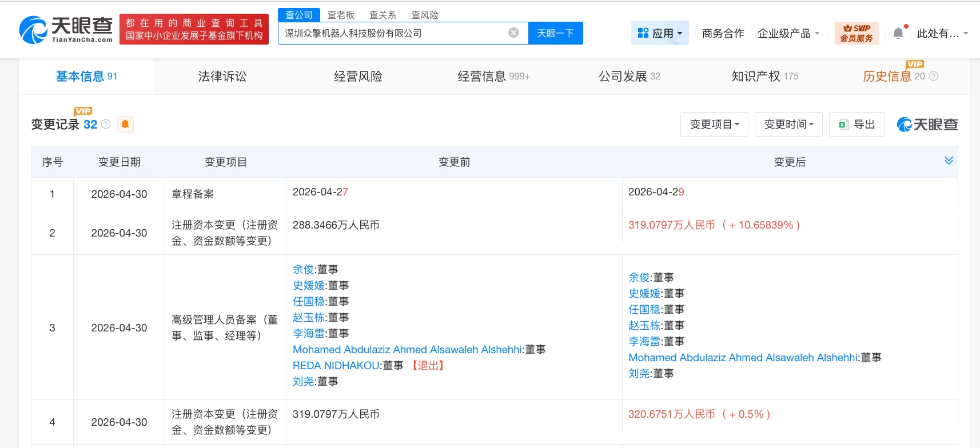The image size is (980, 448).
Task: Open 李海雷 link in the 变更前 column
Action: (309, 333)
